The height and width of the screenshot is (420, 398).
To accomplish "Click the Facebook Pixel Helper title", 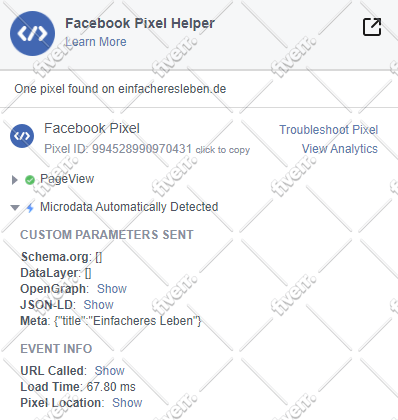I will click(x=140, y=23).
